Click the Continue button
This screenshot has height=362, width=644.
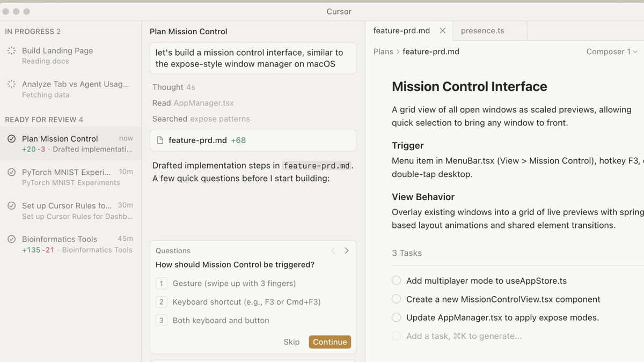pyautogui.click(x=330, y=342)
